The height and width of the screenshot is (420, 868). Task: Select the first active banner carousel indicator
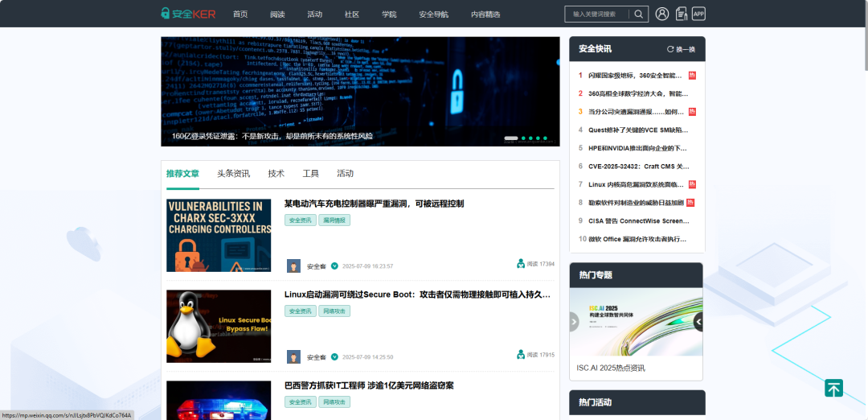coord(511,138)
